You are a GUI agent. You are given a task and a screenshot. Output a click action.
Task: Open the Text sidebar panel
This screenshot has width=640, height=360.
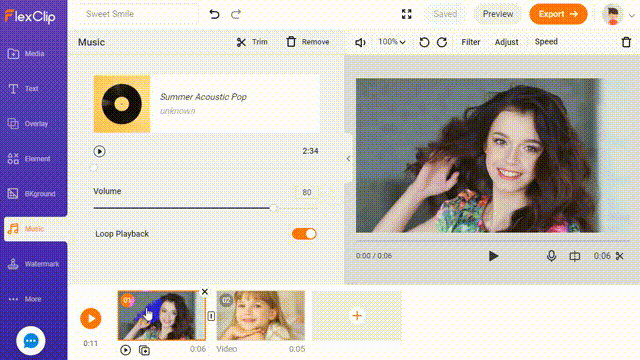[23, 89]
